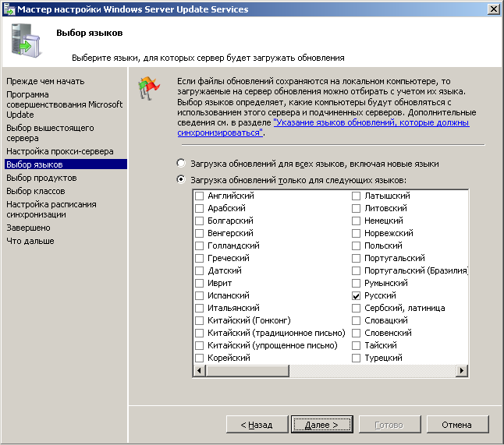
Task: Open step Настройка расписания синхронизации
Action: click(x=51, y=210)
